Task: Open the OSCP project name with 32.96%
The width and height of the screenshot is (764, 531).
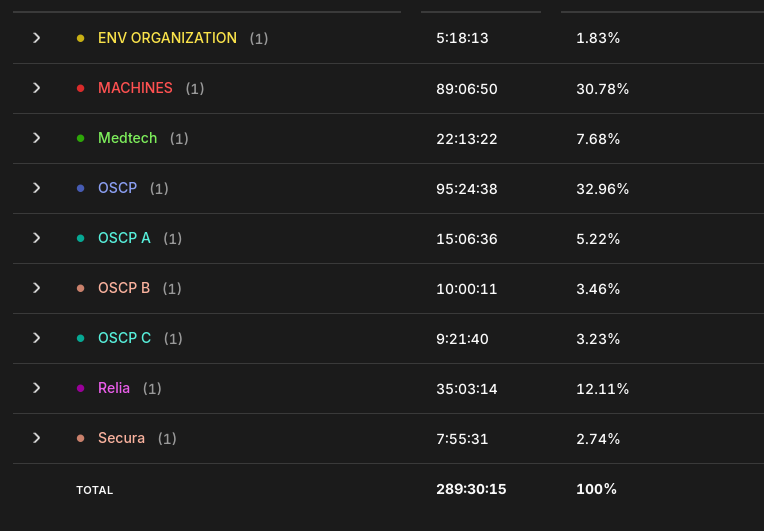Action: pos(117,188)
